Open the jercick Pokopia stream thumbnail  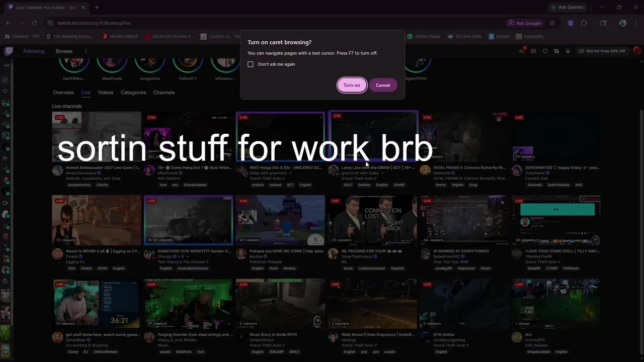(280, 220)
